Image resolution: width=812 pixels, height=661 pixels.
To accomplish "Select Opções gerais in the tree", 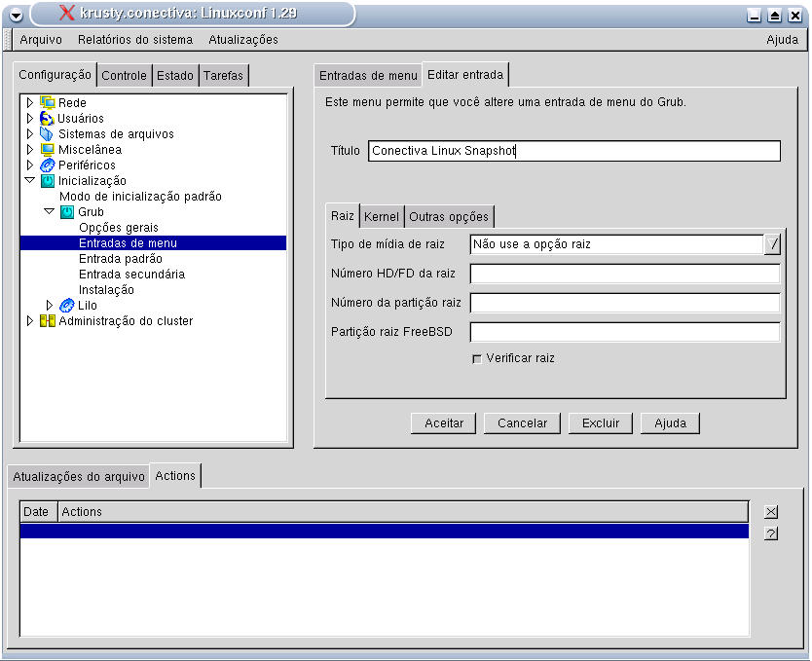I will click(x=119, y=228).
